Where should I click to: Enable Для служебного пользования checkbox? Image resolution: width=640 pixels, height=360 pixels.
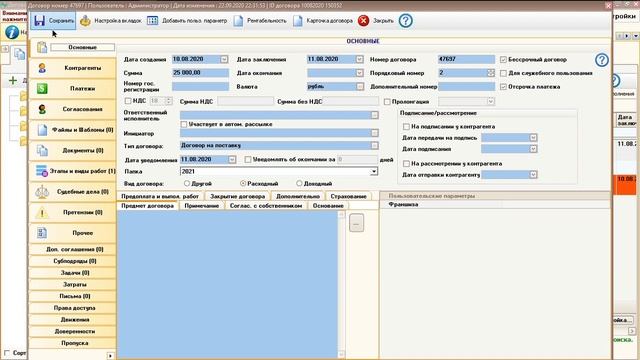coord(503,73)
